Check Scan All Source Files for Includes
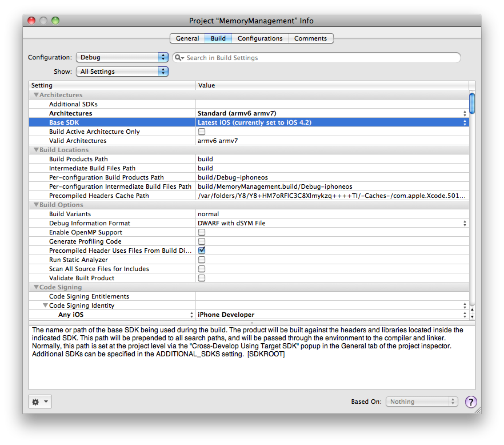Viewport: 504px width, 445px height. [202, 269]
